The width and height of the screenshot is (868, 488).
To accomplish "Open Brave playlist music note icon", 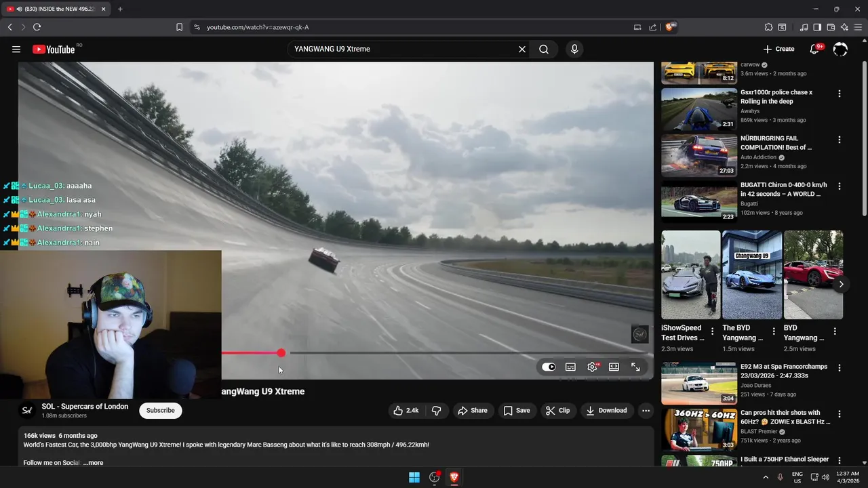I will pos(804,27).
